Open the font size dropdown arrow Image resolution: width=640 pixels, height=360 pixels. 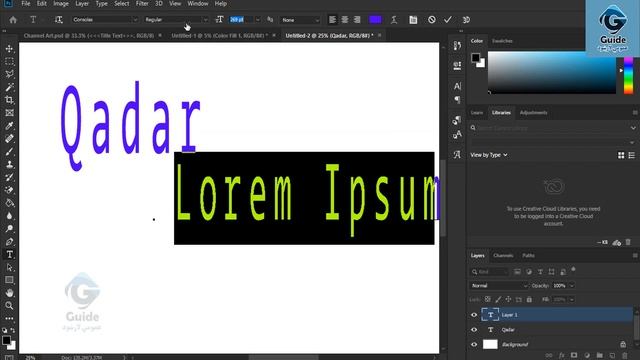(x=258, y=20)
